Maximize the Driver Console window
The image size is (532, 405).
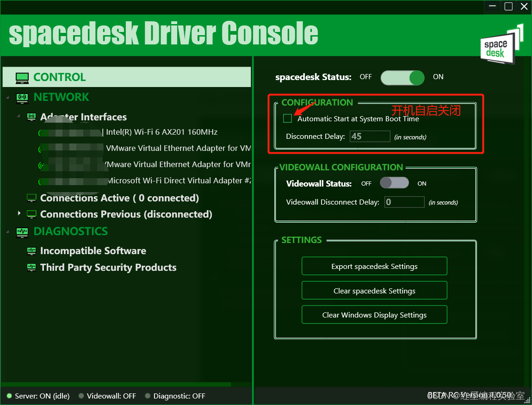(508, 6)
